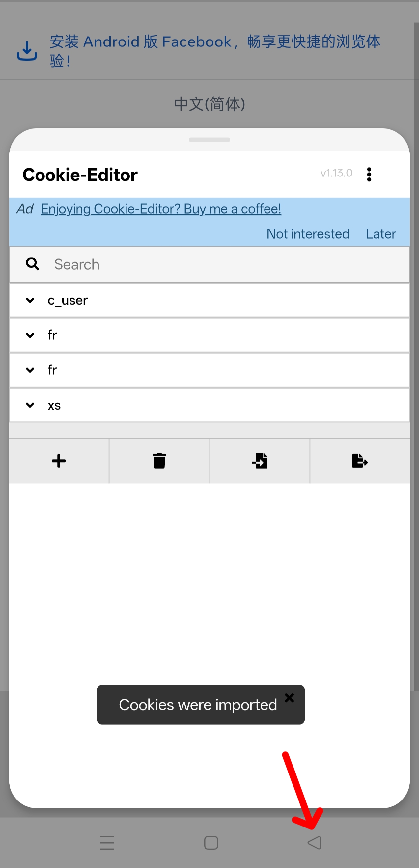Click the delete all cookies trash icon

pyautogui.click(x=159, y=461)
